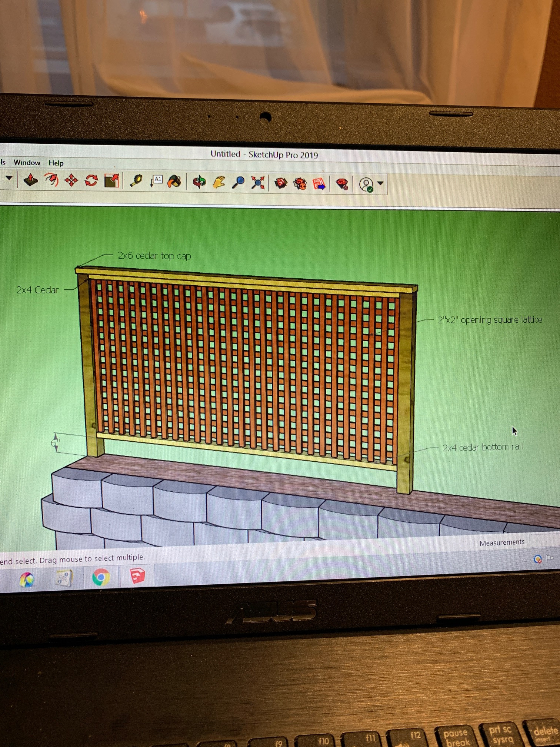Screen dimensions: 560x747
Task: Activate the Orbit tool
Action: click(199, 182)
